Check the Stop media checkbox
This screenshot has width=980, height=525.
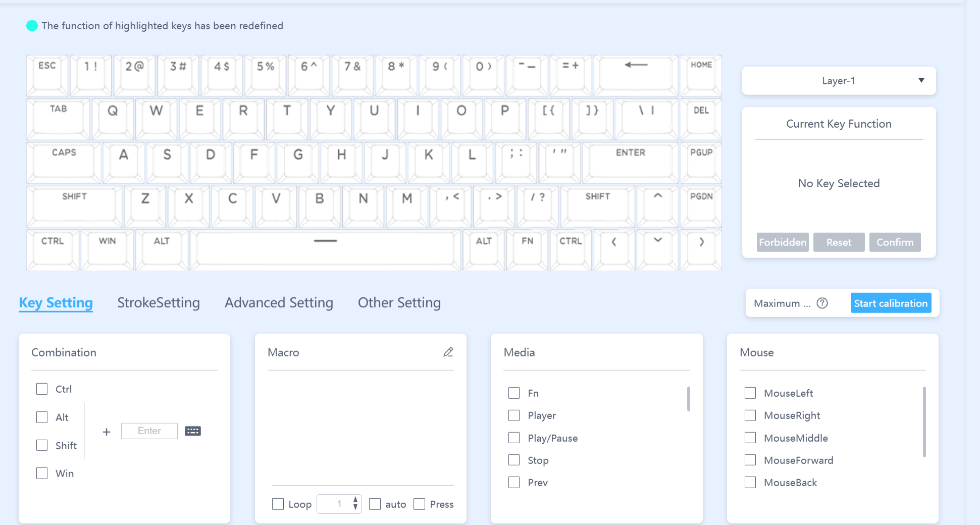coord(514,460)
